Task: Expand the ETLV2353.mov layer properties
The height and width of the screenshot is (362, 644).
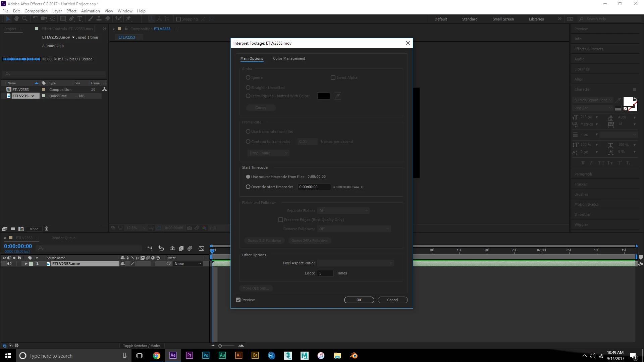Action: 26,264
